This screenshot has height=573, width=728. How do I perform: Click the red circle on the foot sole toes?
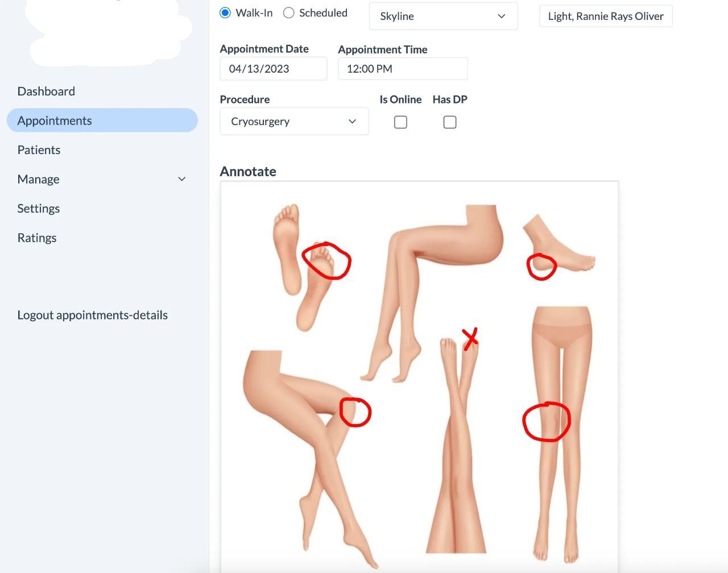pos(326,260)
